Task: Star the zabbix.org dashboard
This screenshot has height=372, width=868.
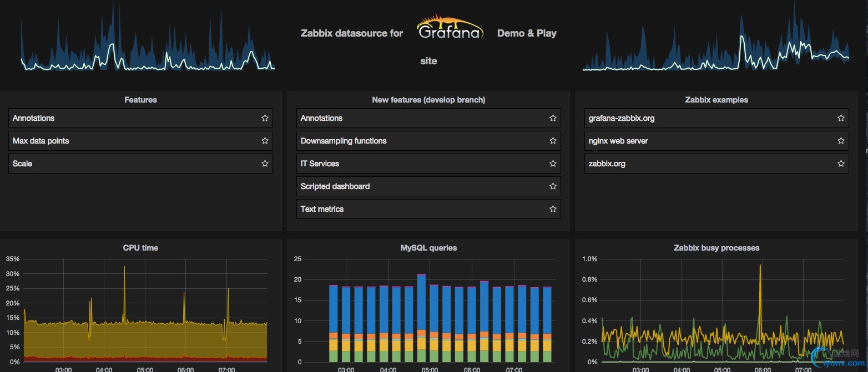Action: click(x=841, y=164)
